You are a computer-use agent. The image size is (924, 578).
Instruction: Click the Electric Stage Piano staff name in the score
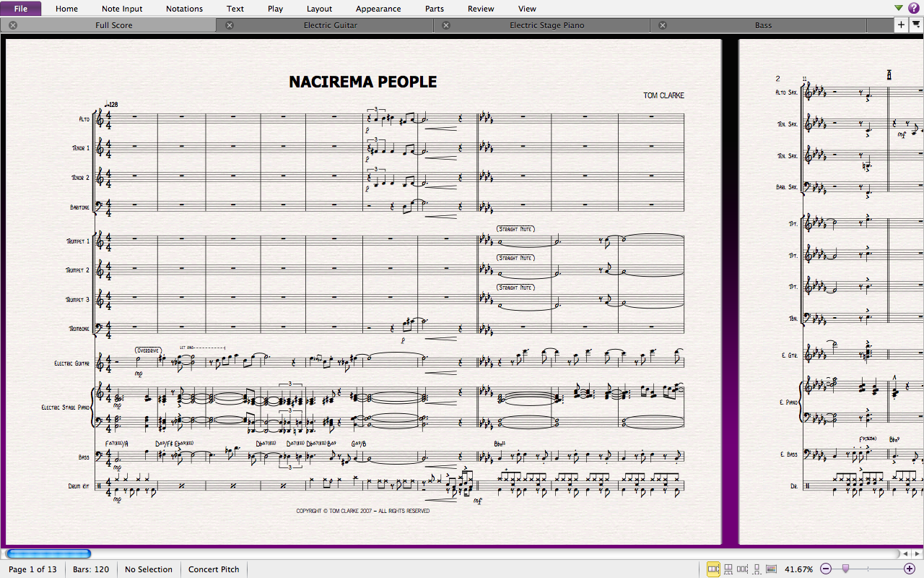point(65,407)
